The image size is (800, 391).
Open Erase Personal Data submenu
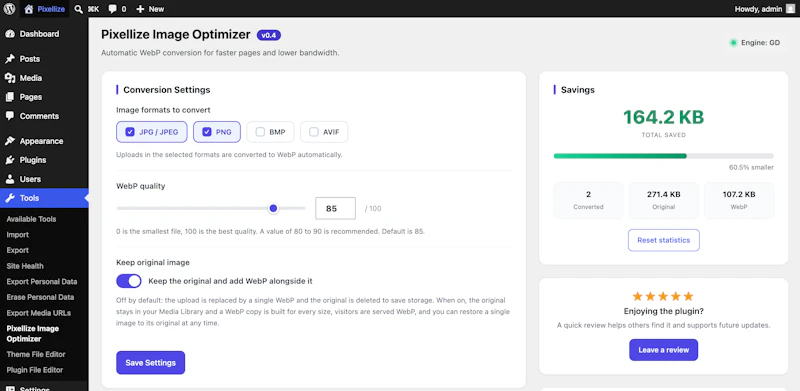[x=40, y=297]
